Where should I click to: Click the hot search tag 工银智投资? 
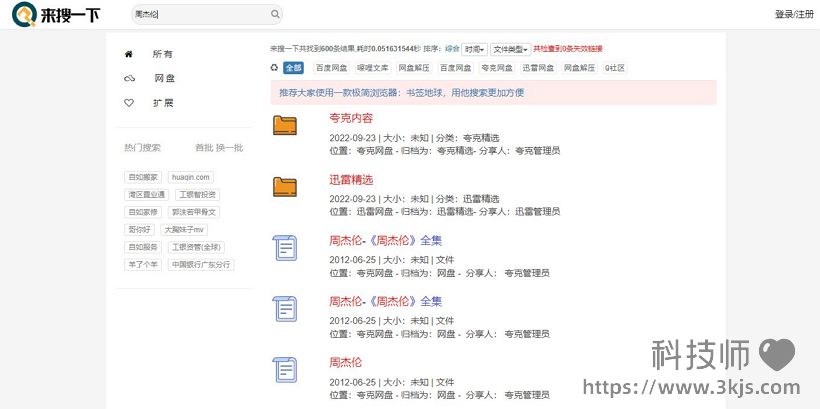coord(197,195)
